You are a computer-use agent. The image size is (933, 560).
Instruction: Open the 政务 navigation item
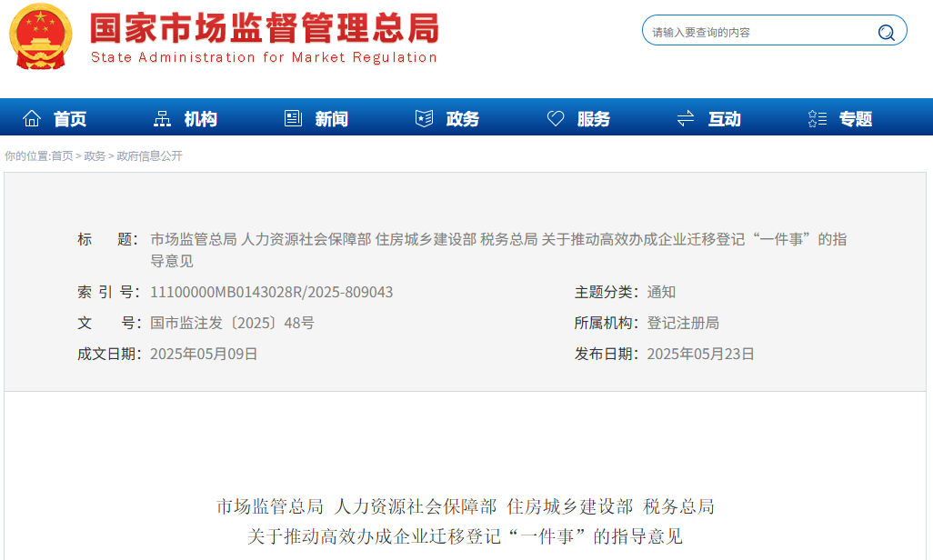tap(462, 119)
